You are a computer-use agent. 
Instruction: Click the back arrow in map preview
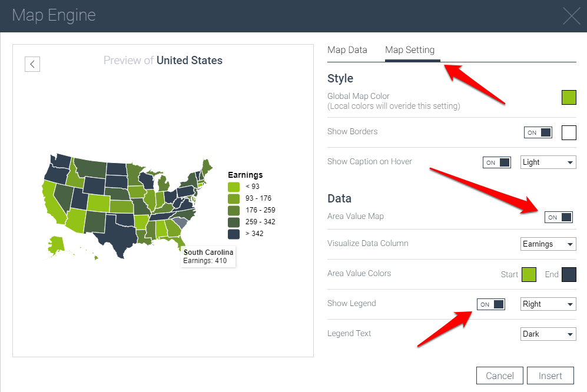click(32, 64)
